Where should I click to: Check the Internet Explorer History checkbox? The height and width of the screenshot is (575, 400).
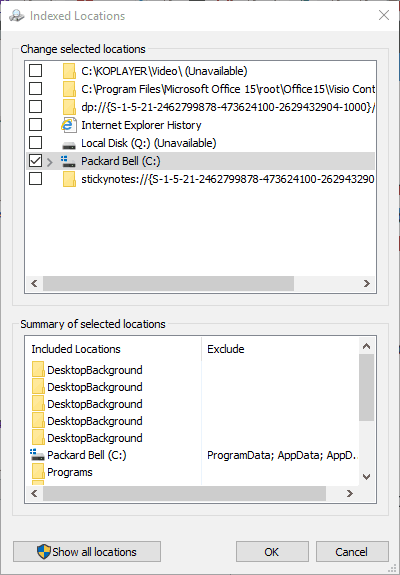pos(36,125)
